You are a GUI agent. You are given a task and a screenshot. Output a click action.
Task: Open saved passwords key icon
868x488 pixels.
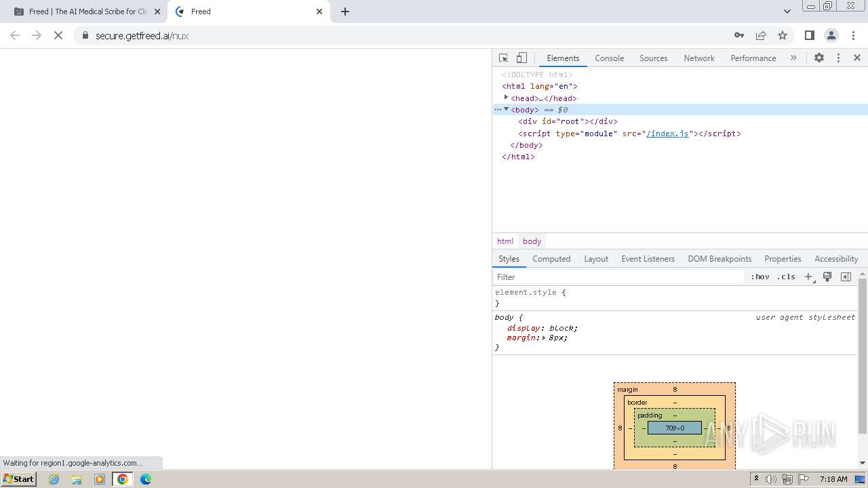739,35
